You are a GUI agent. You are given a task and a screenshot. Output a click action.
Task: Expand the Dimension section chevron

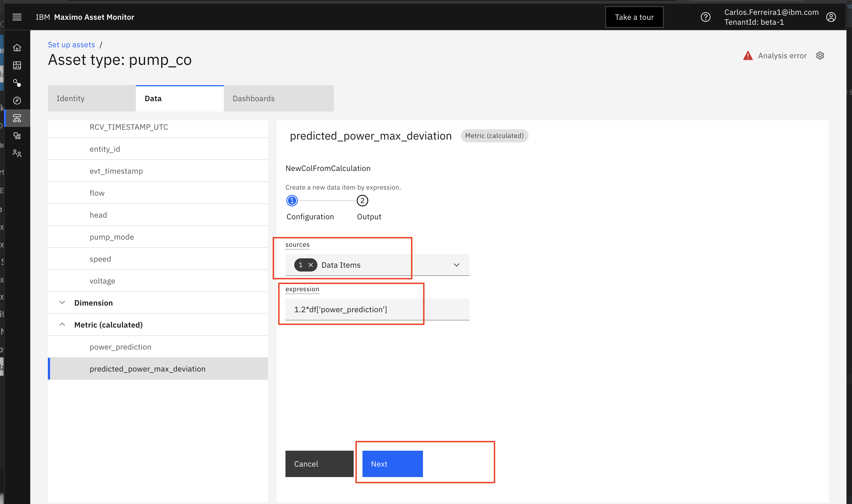62,302
